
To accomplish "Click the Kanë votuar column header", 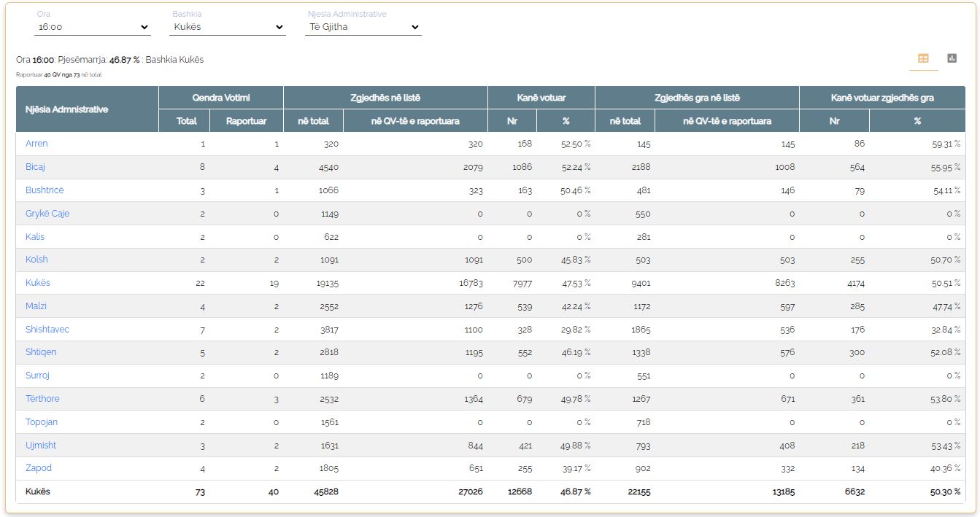I will 541,98.
